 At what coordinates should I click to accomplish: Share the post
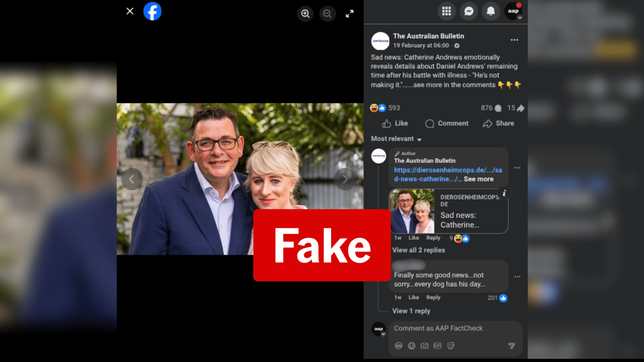(x=498, y=123)
